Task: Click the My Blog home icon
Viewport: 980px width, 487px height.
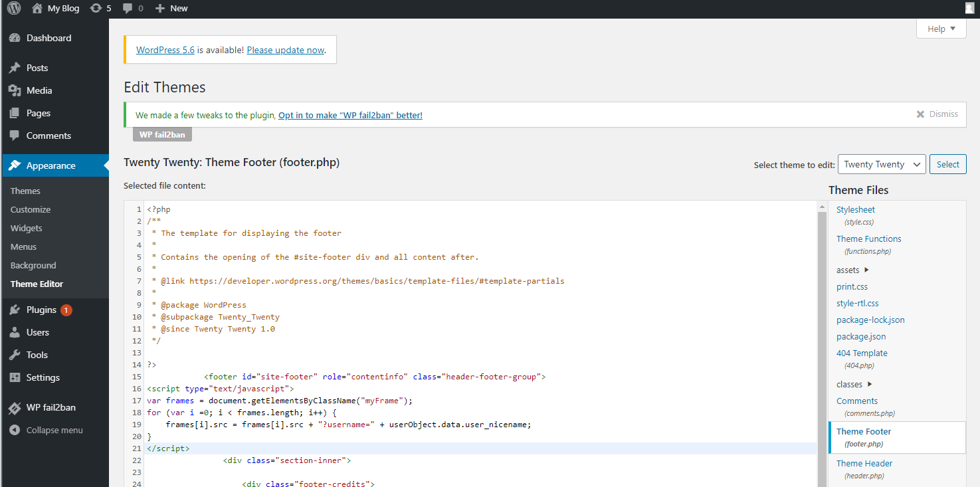Action: [37, 9]
